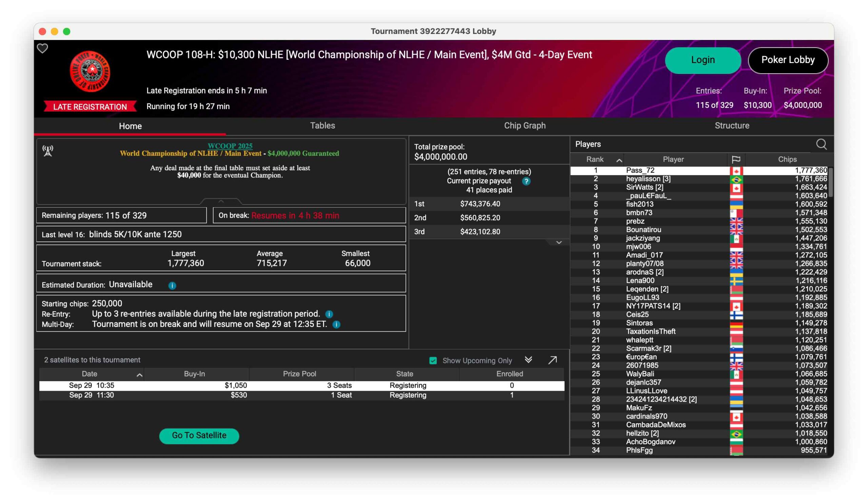Click the Re-Entry info icon

(x=329, y=314)
